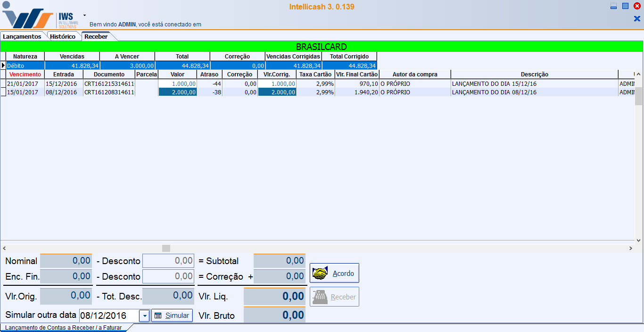Click the Valor cell 2.000,00

178,92
